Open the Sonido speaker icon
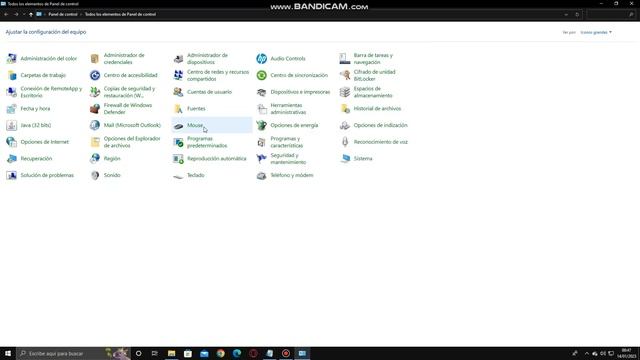Image resolution: width=640 pixels, height=360 pixels. 95,175
